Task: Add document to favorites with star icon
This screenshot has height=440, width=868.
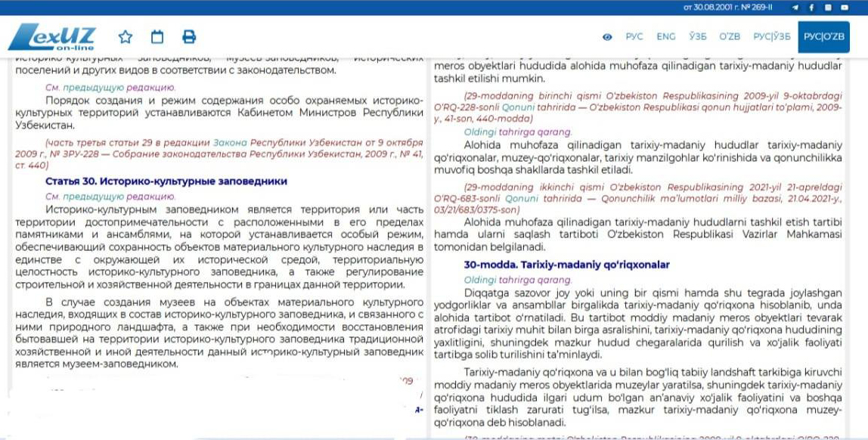Action: pyautogui.click(x=126, y=36)
